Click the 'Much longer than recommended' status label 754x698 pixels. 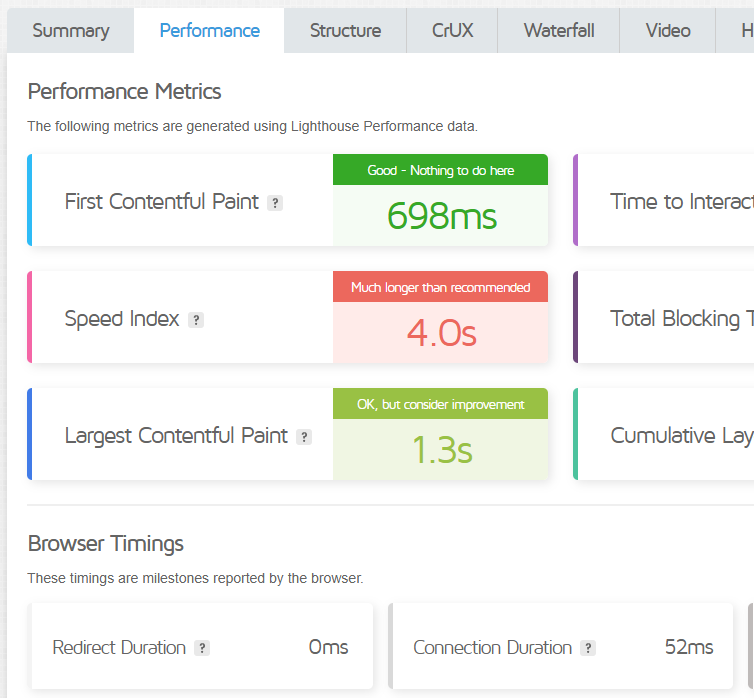[441, 287]
